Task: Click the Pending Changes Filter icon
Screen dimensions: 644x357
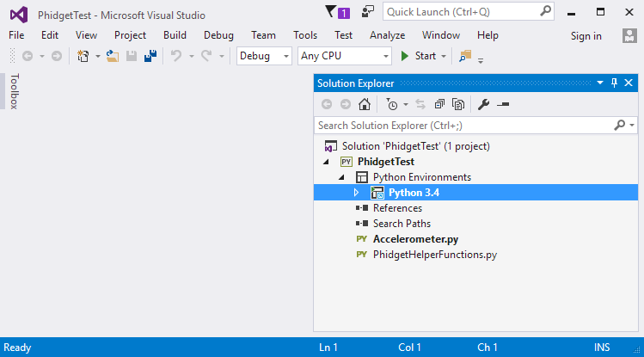Action: coord(392,104)
